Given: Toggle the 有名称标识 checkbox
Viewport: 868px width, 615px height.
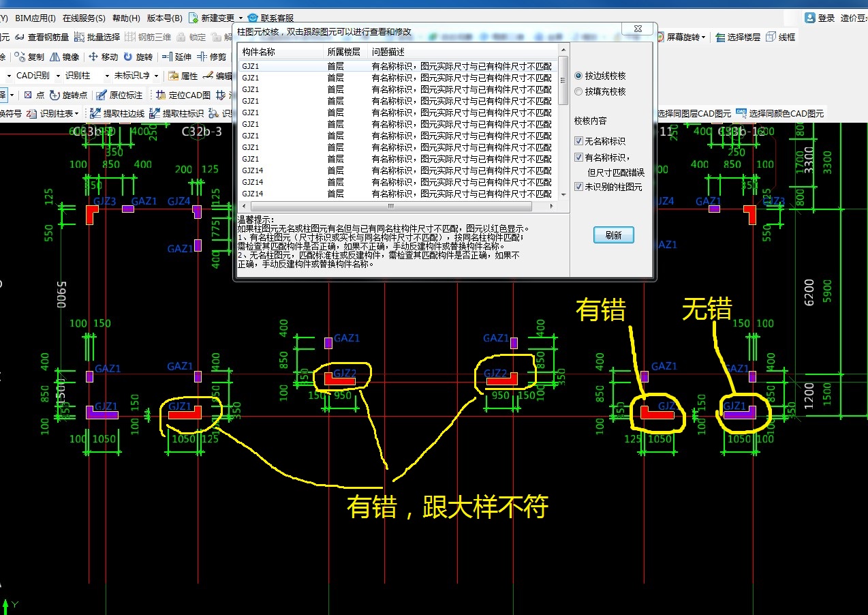Looking at the screenshot, I should [x=579, y=157].
